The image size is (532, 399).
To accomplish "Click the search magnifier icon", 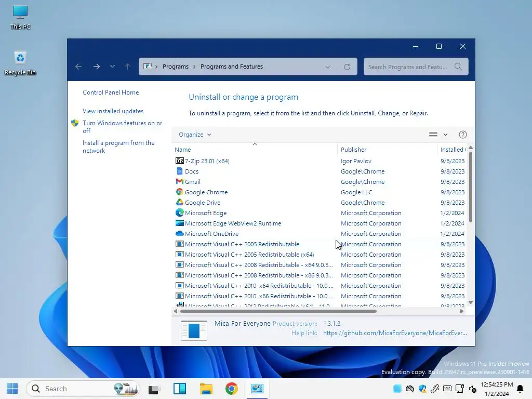I will (458, 66).
